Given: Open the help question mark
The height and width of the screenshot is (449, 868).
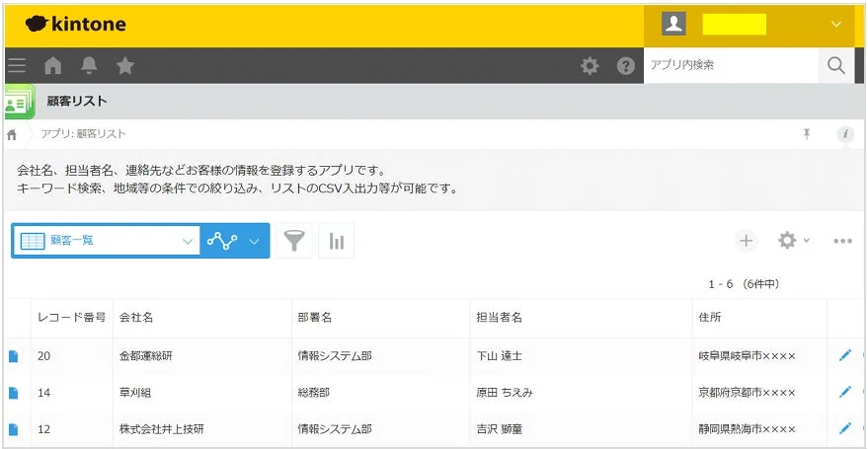Looking at the screenshot, I should point(625,66).
